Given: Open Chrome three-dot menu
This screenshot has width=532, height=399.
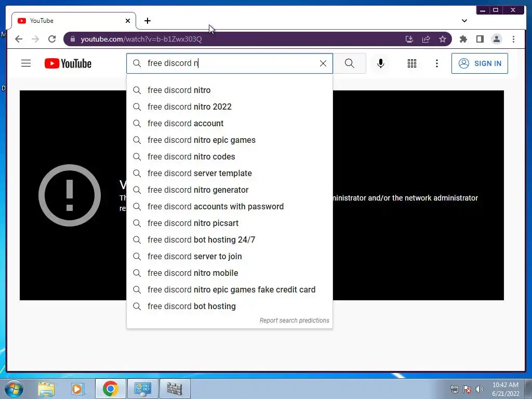Looking at the screenshot, I should point(513,39).
